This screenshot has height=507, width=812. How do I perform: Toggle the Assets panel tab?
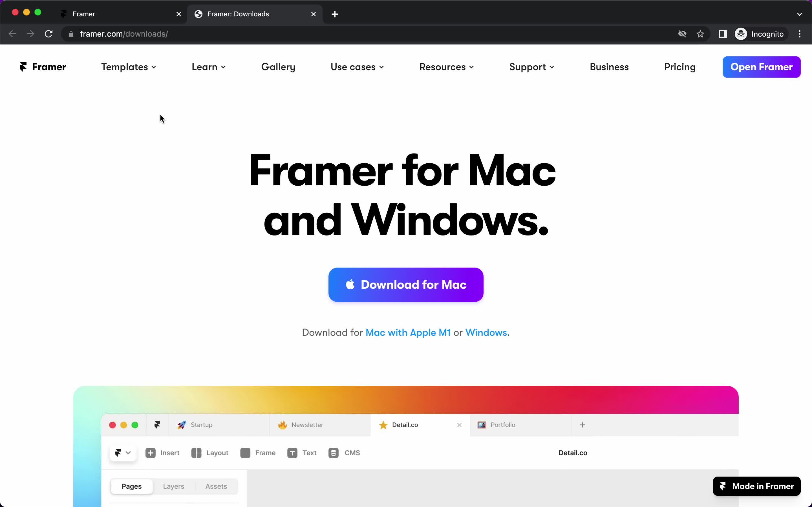point(216,486)
